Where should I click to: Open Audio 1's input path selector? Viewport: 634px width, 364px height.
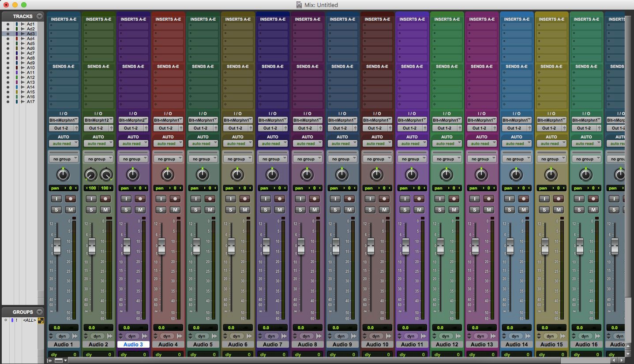pos(64,120)
